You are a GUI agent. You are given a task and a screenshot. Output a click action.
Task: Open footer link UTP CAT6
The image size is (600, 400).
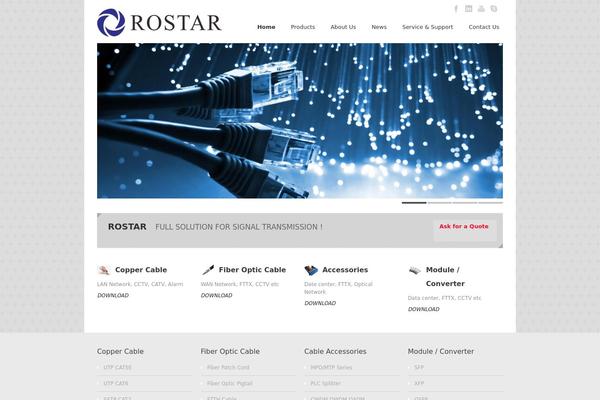pos(116,383)
